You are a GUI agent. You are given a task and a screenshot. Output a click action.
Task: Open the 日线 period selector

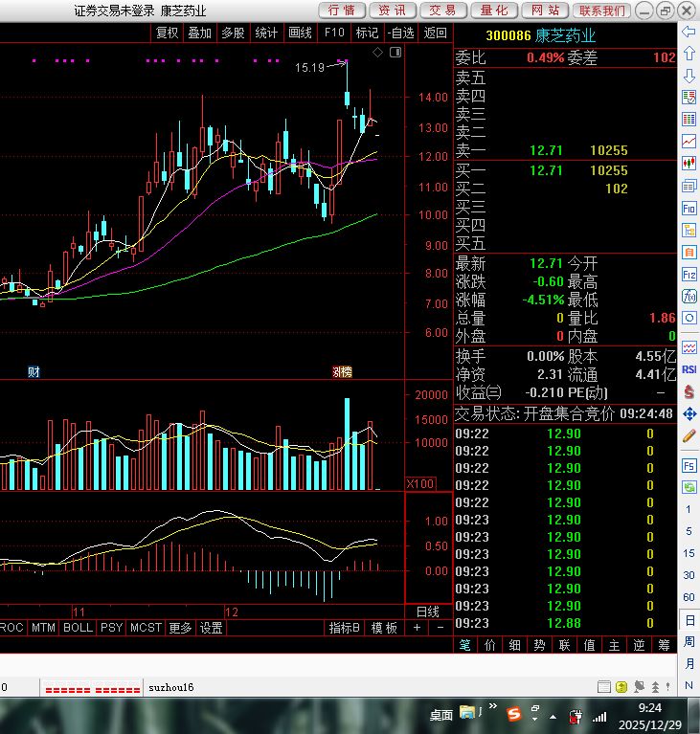pos(427,612)
